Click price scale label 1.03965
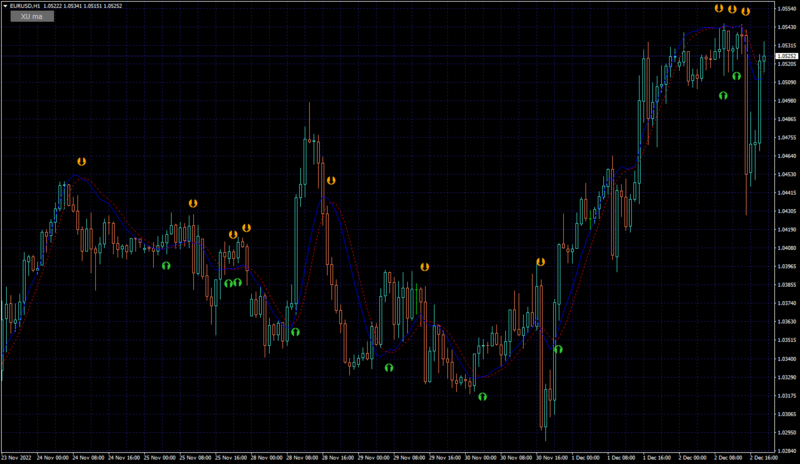The height and width of the screenshot is (464, 800). [x=787, y=266]
